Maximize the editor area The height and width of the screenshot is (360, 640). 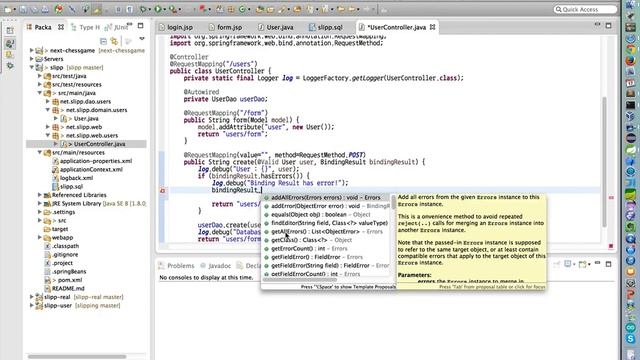tap(609, 25)
